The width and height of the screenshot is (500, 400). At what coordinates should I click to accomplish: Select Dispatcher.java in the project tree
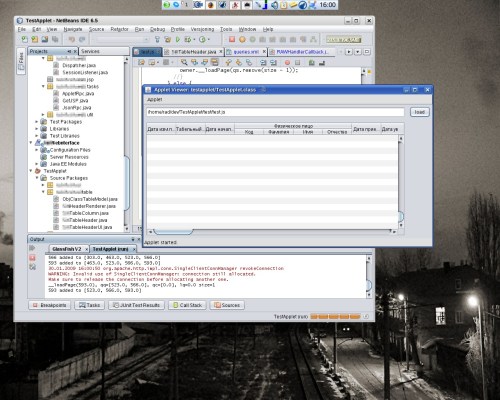pyautogui.click(x=79, y=65)
